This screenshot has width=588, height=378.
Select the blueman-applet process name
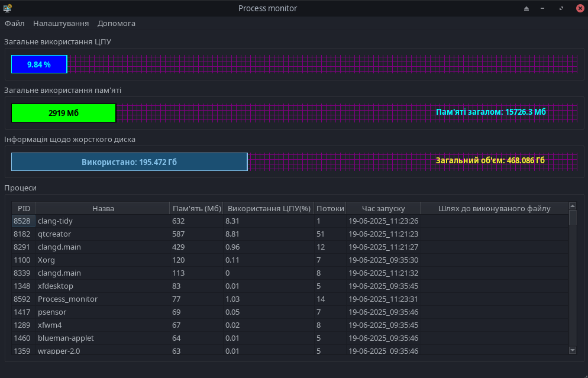[x=66, y=338]
